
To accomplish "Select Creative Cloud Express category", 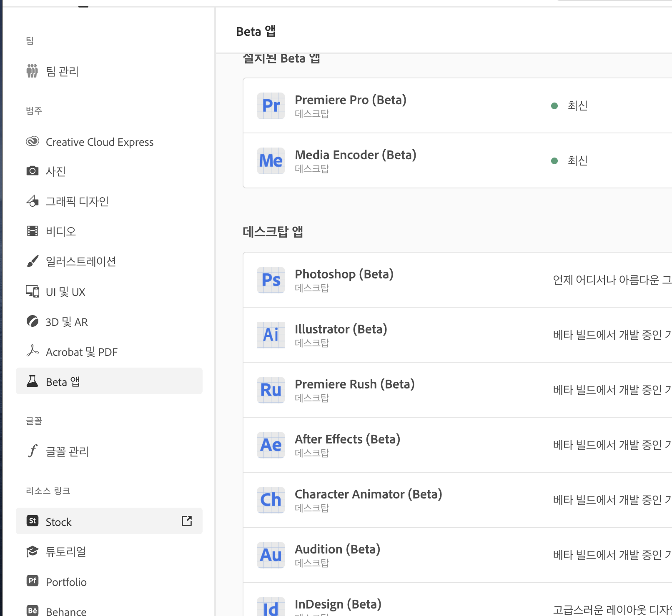I will click(109, 142).
